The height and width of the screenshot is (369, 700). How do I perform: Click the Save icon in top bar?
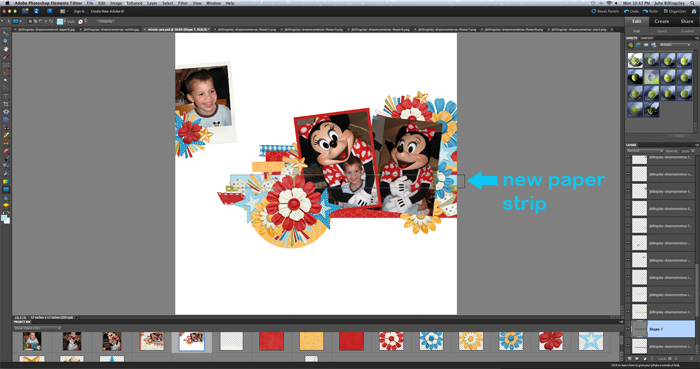click(x=36, y=11)
